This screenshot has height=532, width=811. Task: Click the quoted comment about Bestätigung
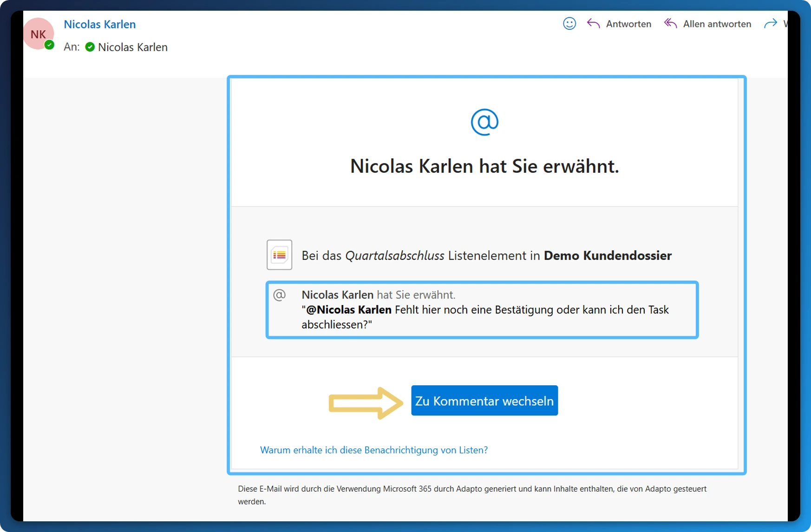pyautogui.click(x=485, y=317)
